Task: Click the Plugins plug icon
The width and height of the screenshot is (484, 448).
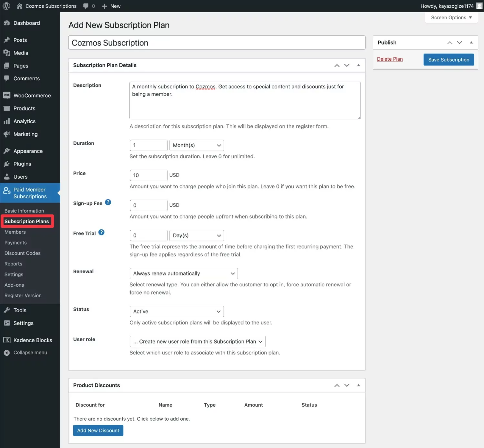Action: 7,164
